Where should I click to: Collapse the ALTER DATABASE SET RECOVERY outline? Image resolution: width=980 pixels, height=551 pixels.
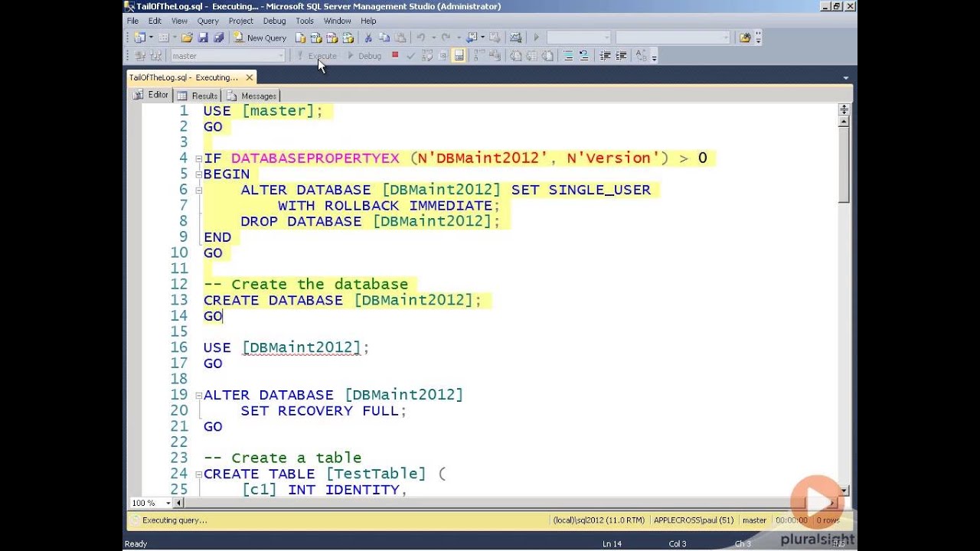tap(198, 395)
